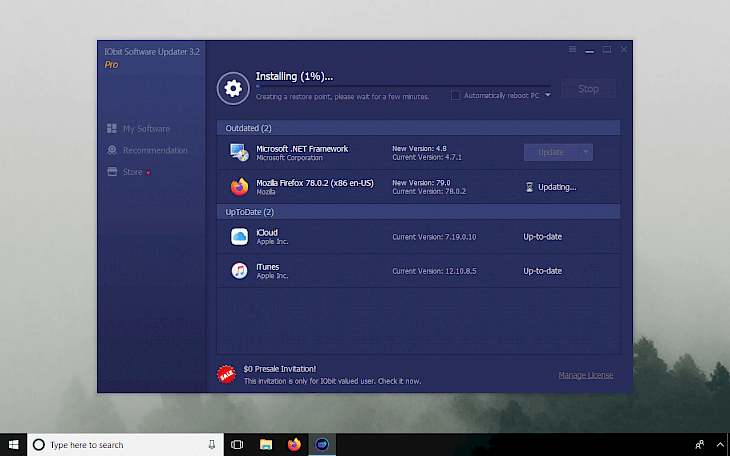Click the Updating... status text

(557, 187)
